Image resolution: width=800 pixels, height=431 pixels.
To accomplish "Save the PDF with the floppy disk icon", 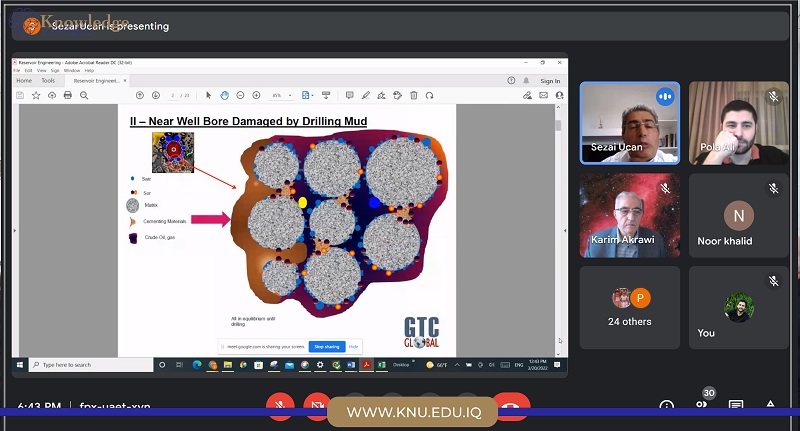I will (20, 95).
